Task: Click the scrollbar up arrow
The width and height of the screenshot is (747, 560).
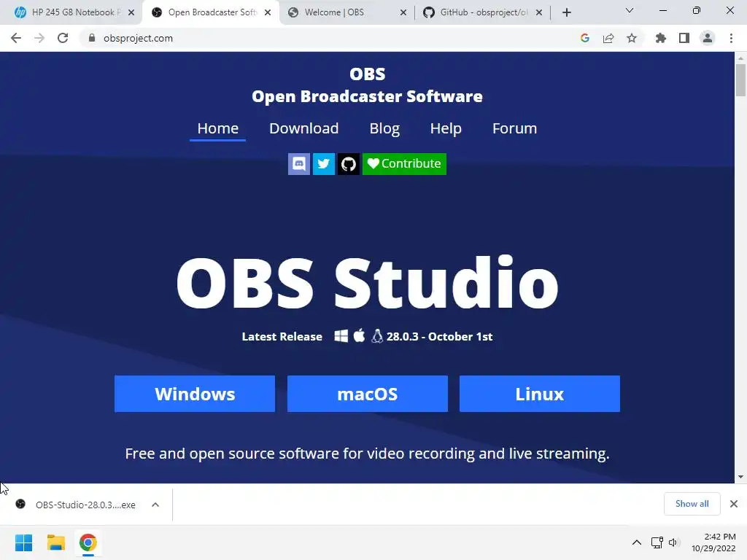Action: pos(740,58)
